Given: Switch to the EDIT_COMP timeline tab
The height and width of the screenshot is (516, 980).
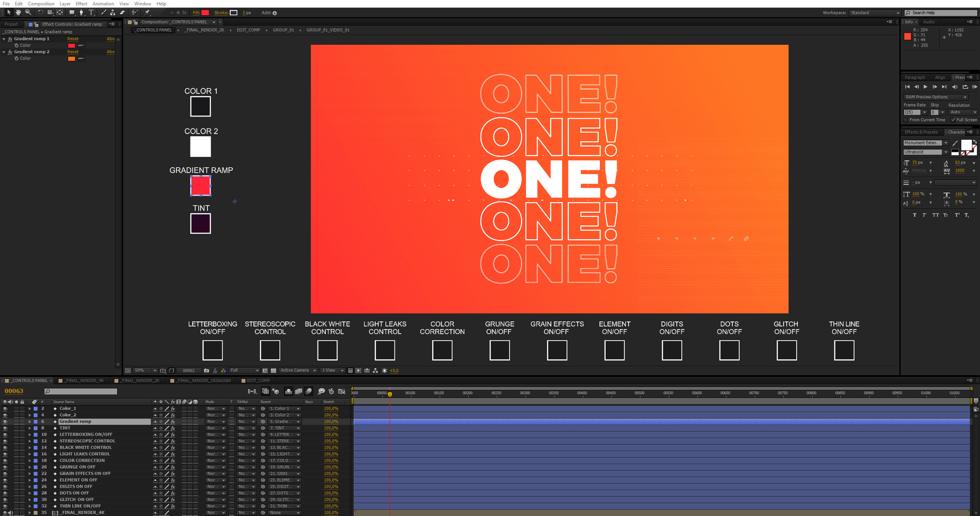Looking at the screenshot, I should tap(258, 380).
